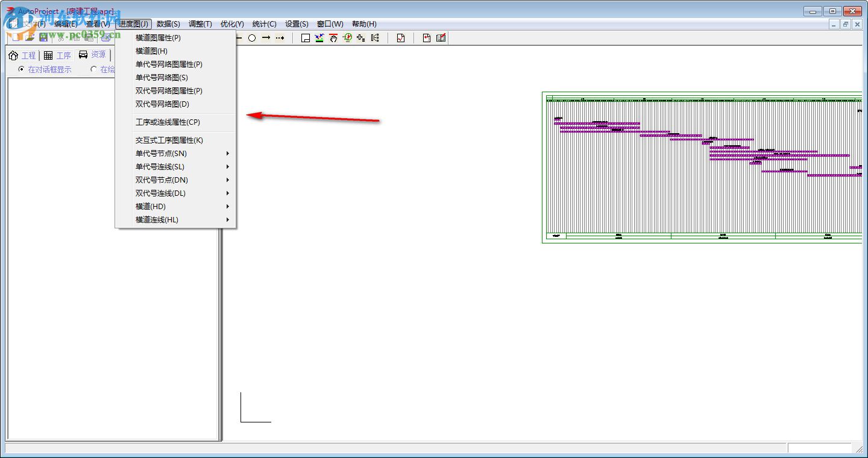
Task: Expand the 单代号节点(SN) submenu
Action: [175, 153]
